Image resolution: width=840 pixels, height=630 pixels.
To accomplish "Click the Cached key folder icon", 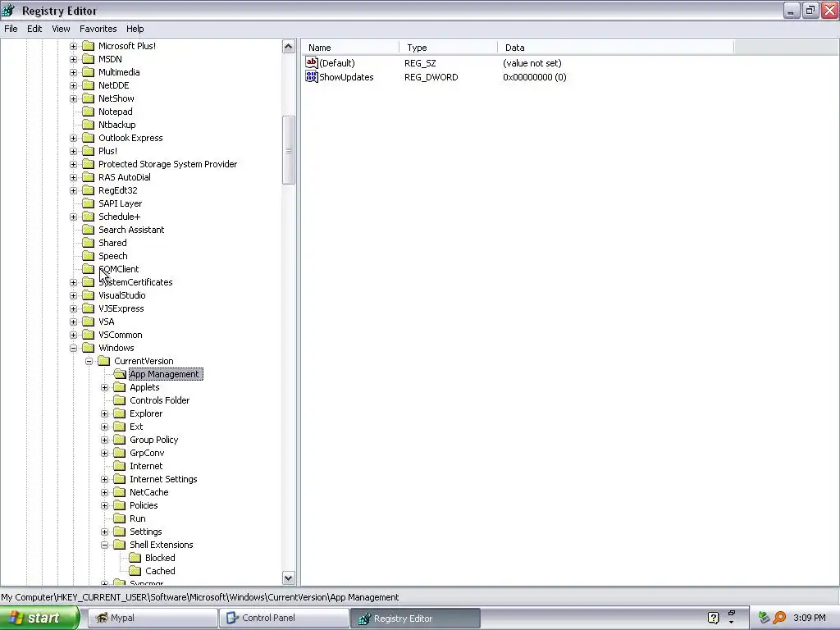I will pyautogui.click(x=135, y=571).
